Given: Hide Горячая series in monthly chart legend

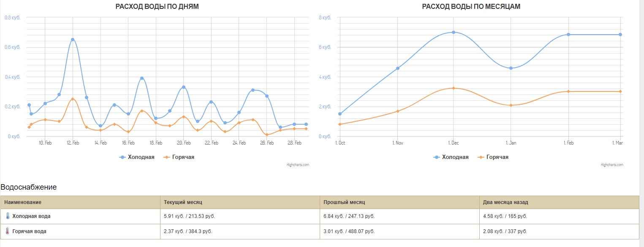Looking at the screenshot, I should tap(493, 157).
